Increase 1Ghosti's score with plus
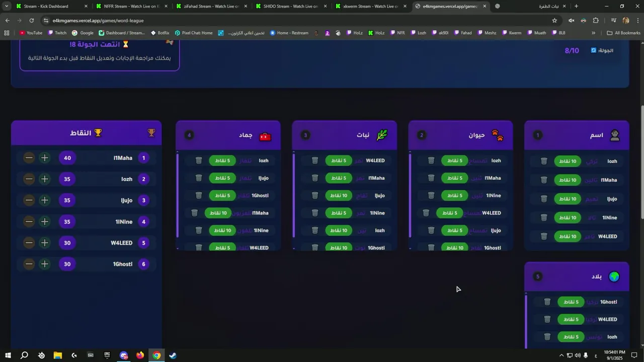644x362 pixels. click(x=45, y=264)
